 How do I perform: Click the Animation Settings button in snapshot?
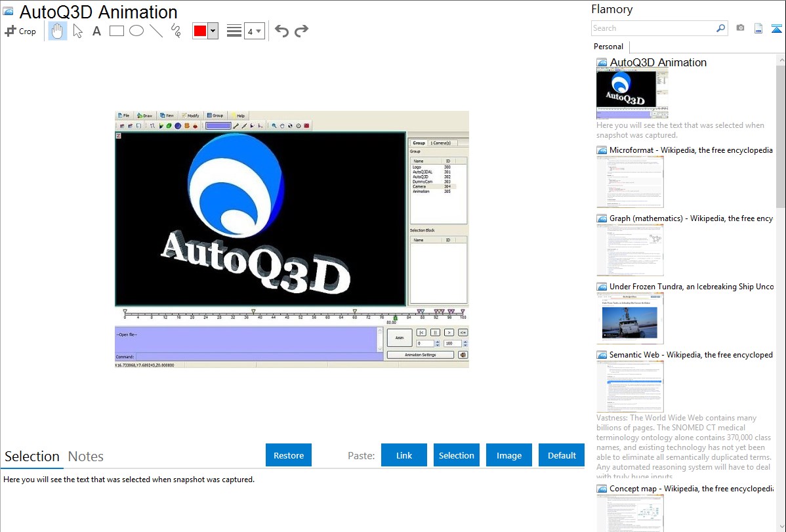420,354
